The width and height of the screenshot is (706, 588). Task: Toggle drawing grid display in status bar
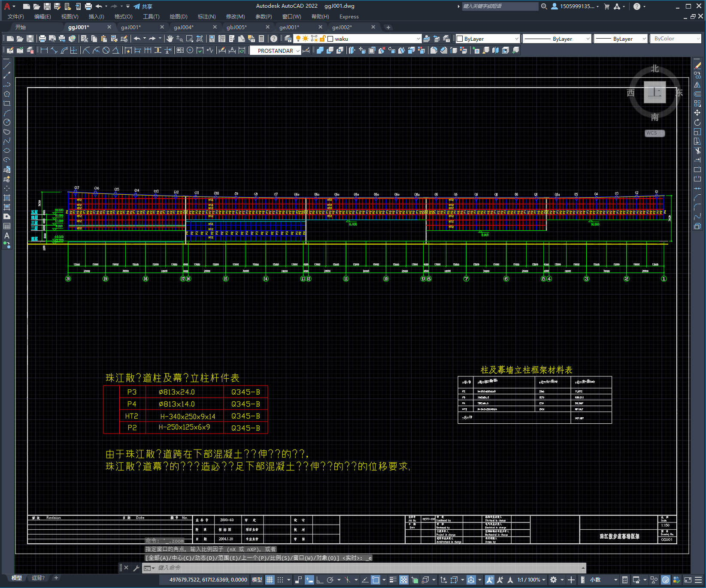(x=270, y=580)
